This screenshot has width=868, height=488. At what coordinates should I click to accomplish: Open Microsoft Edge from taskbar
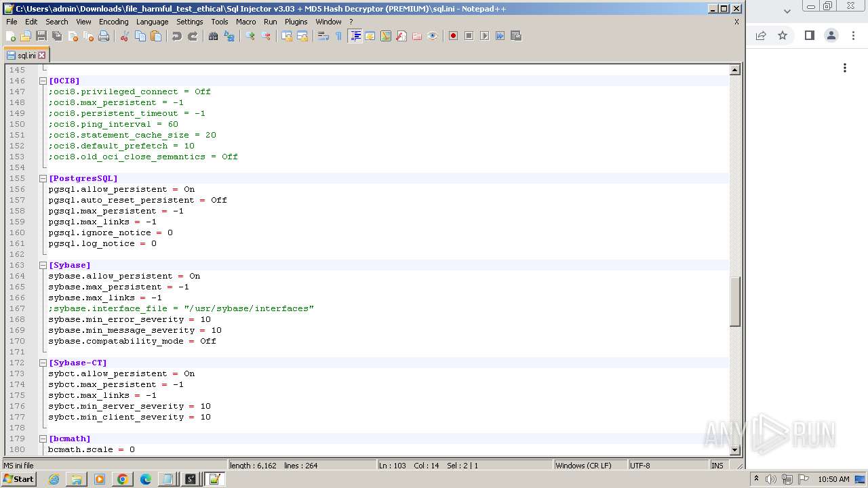pyautogui.click(x=145, y=479)
